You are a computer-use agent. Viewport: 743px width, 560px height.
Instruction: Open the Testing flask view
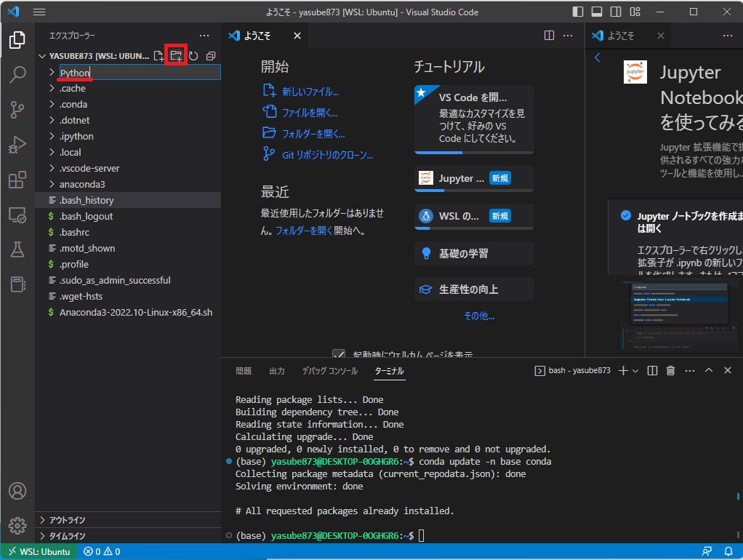(17, 249)
